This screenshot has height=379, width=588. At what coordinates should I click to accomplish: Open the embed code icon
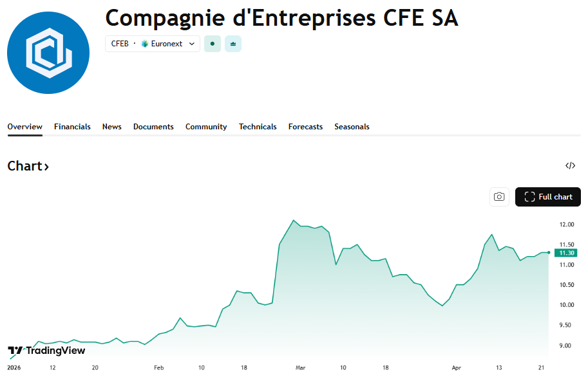(570, 166)
